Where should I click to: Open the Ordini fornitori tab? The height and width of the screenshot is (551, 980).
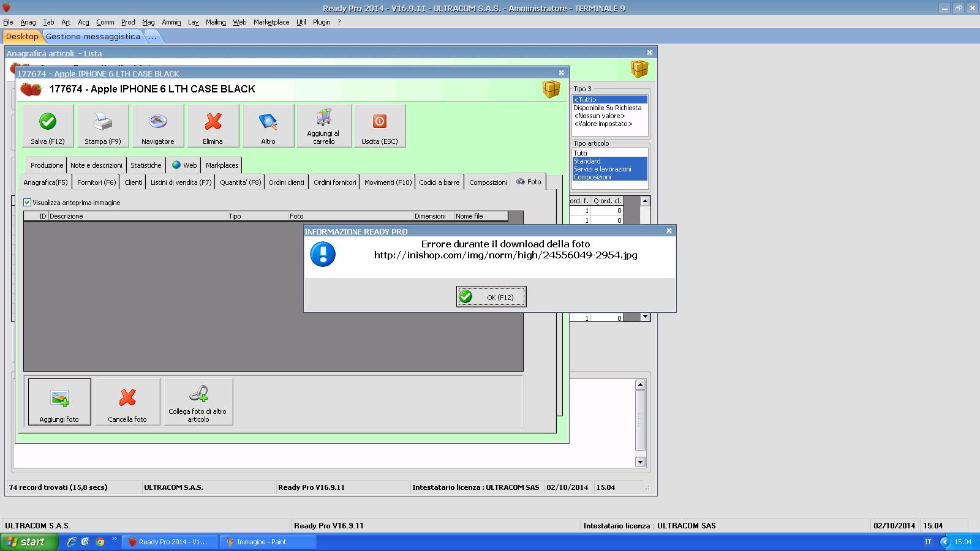pyautogui.click(x=335, y=182)
